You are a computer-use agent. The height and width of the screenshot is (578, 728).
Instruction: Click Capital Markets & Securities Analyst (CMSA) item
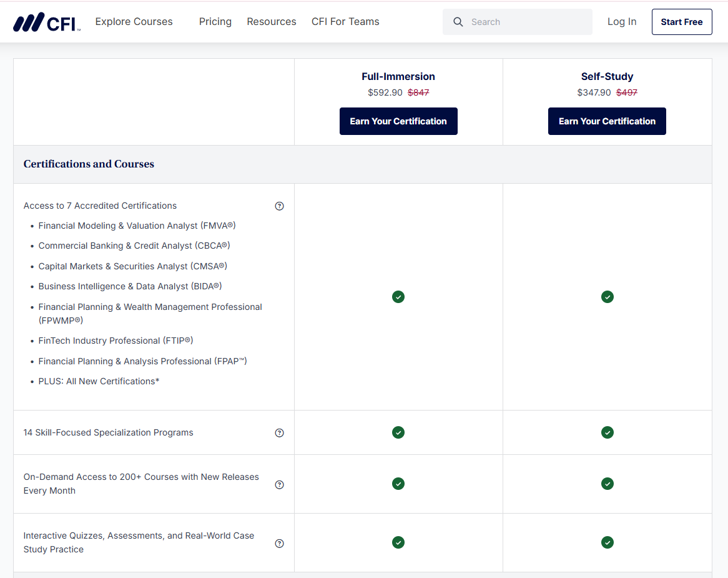click(133, 266)
